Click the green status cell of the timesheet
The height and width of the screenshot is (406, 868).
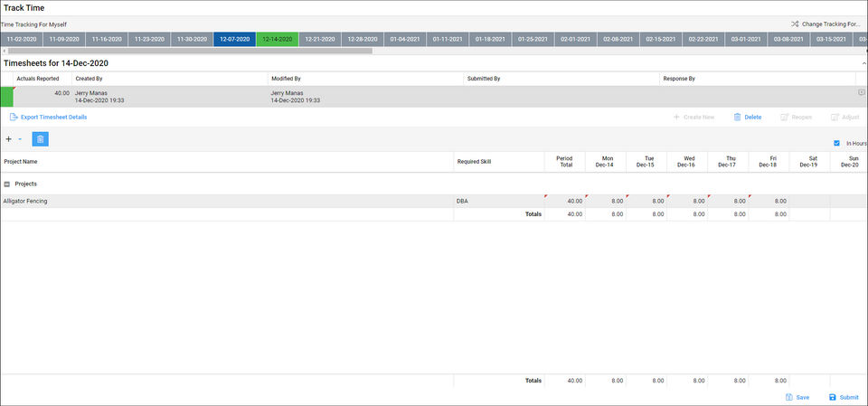[x=6, y=97]
